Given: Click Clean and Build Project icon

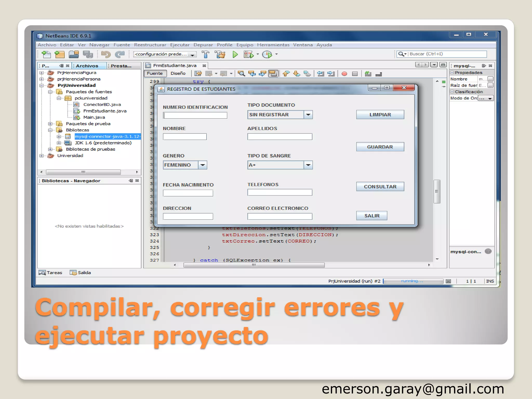Looking at the screenshot, I should [220, 54].
